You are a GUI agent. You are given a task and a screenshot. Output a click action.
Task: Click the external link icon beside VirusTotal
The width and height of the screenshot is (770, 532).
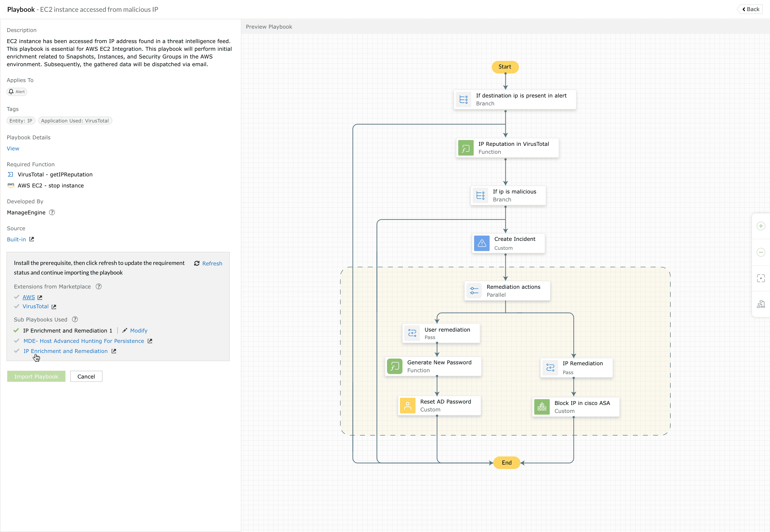coord(54,307)
